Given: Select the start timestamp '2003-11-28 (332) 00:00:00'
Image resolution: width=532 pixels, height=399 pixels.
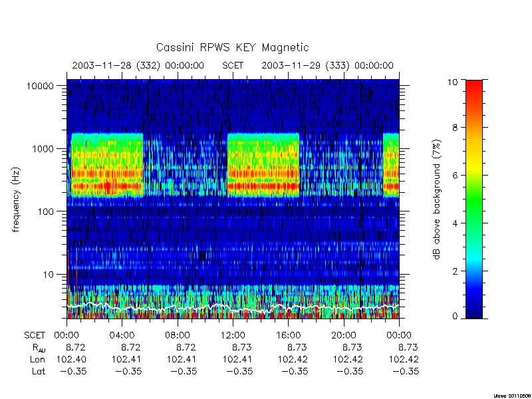Looking at the screenshot, I should tap(138, 65).
